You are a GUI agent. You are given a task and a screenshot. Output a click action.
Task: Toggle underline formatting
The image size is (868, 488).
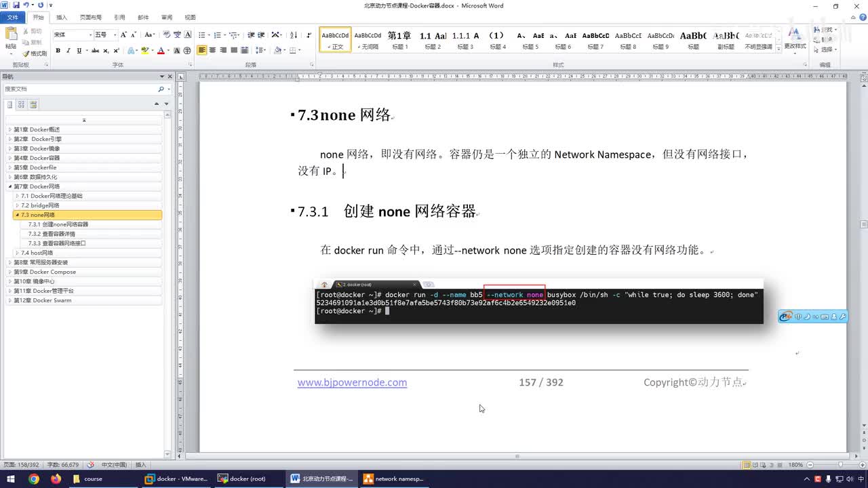[79, 51]
